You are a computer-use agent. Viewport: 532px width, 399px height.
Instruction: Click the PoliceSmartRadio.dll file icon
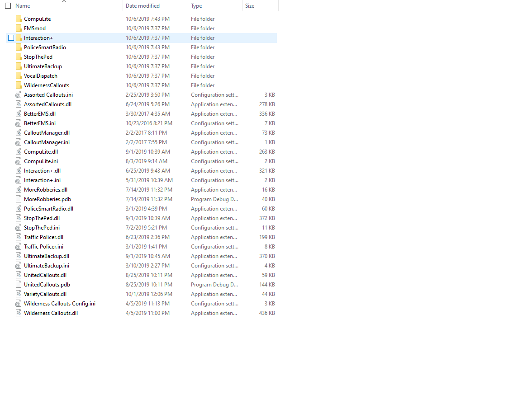coord(19,208)
